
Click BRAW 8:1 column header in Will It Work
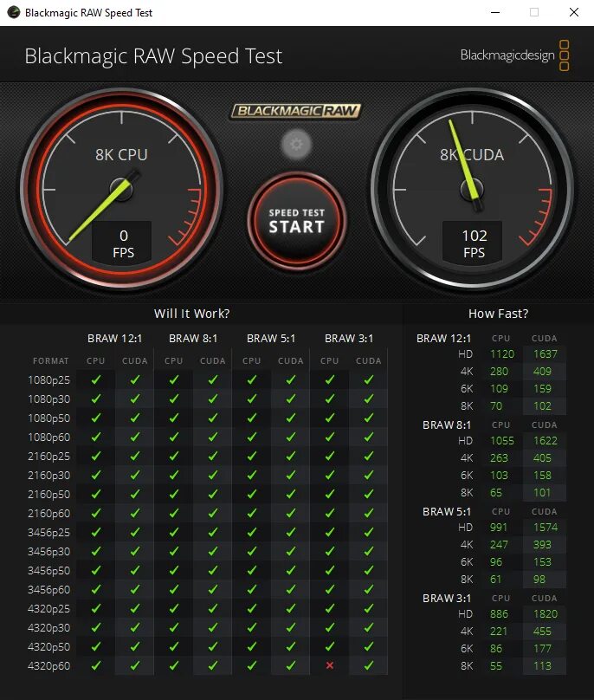point(193,339)
